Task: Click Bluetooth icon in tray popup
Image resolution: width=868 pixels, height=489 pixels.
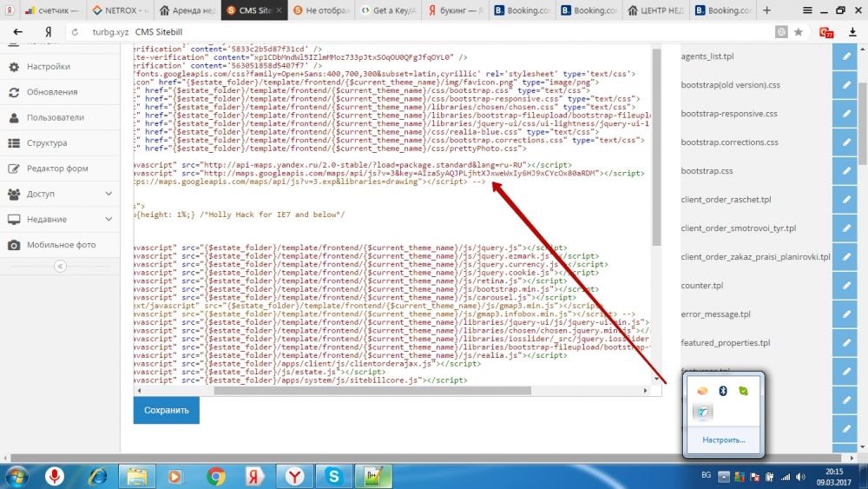Action: pyautogui.click(x=723, y=391)
